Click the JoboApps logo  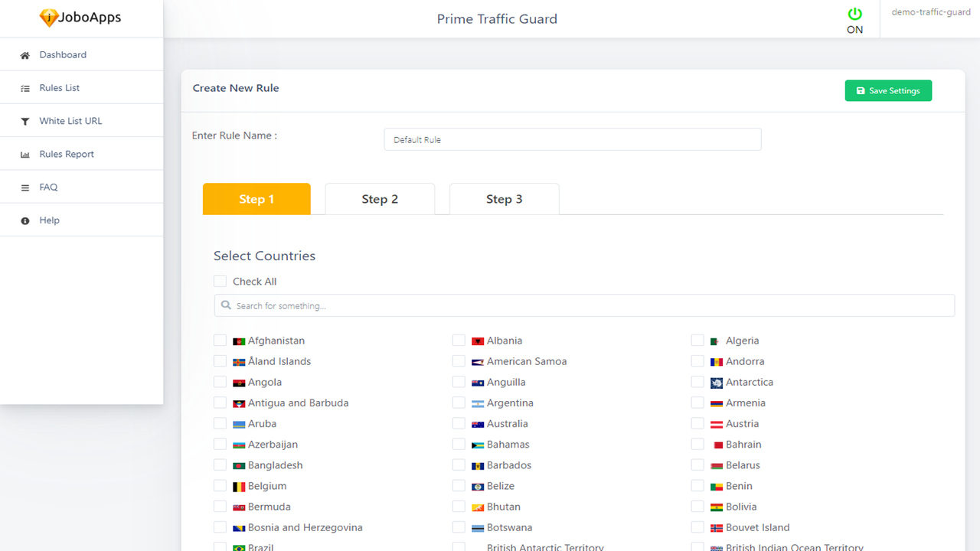click(x=80, y=17)
